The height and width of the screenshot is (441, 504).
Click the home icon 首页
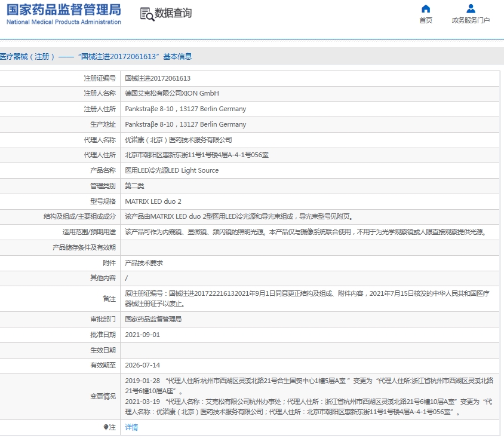426,8
